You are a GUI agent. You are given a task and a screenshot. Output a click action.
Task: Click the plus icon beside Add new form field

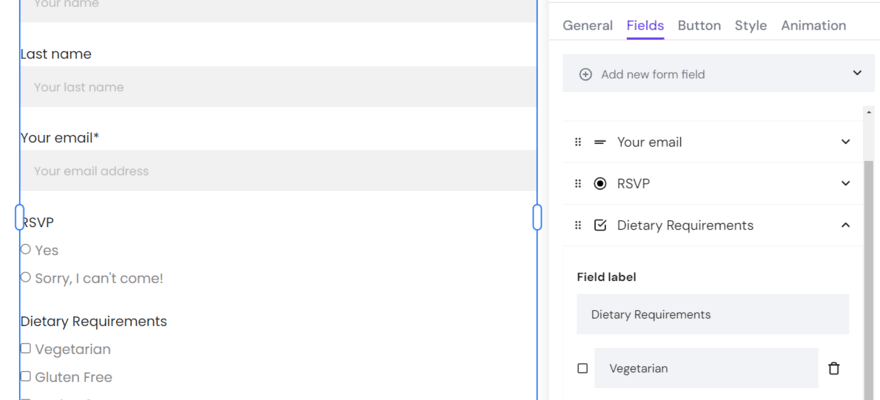[586, 74]
